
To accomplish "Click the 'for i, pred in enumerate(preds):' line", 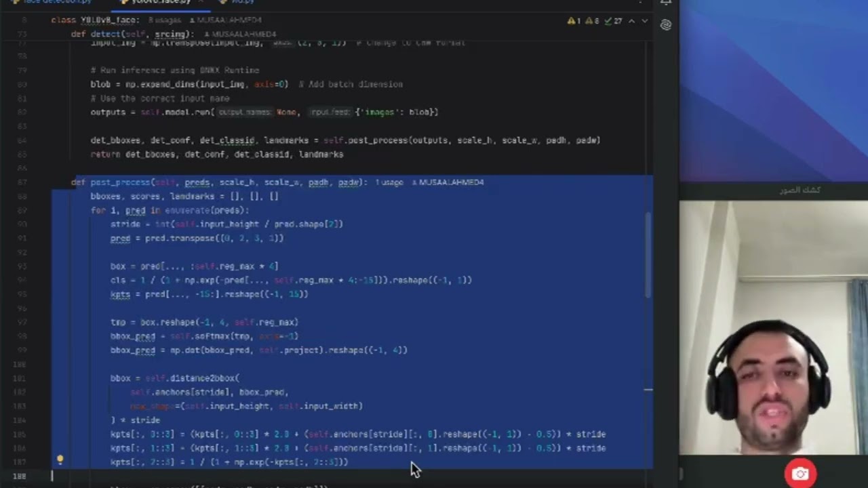I will [x=170, y=210].
